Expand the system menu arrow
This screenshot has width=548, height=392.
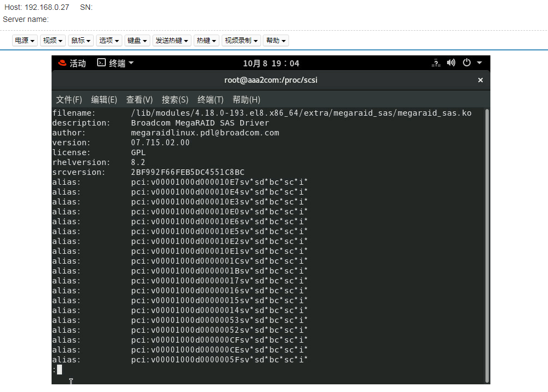(479, 63)
